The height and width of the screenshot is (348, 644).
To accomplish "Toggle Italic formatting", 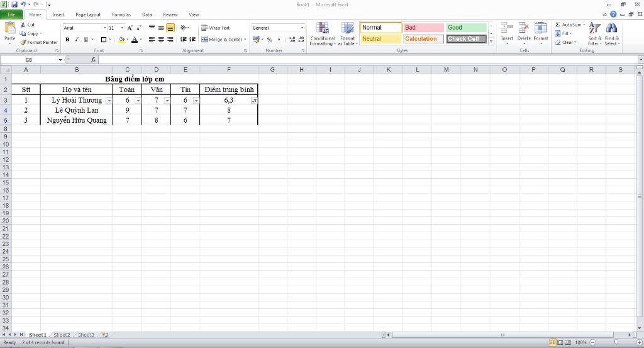I will (76, 40).
